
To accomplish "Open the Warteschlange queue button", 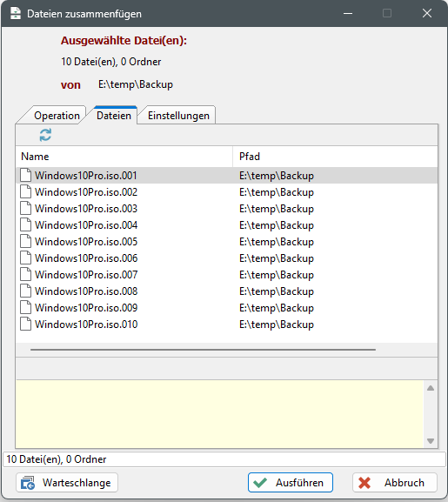I will (67, 483).
